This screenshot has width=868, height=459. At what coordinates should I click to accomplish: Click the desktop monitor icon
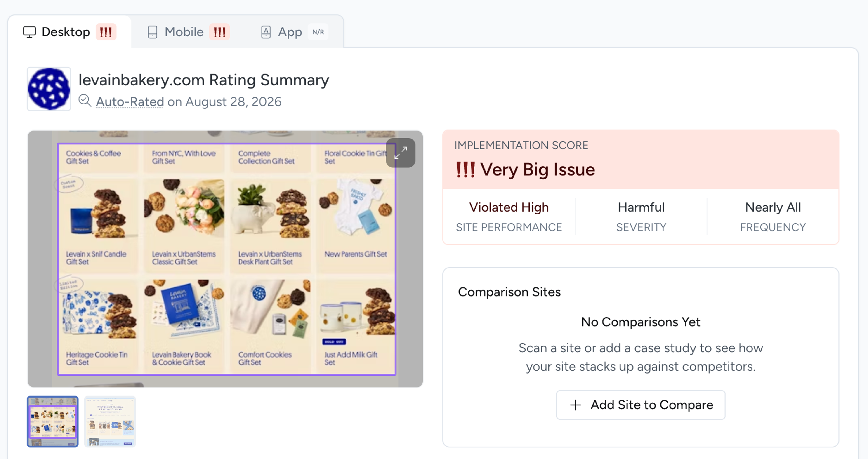(29, 32)
